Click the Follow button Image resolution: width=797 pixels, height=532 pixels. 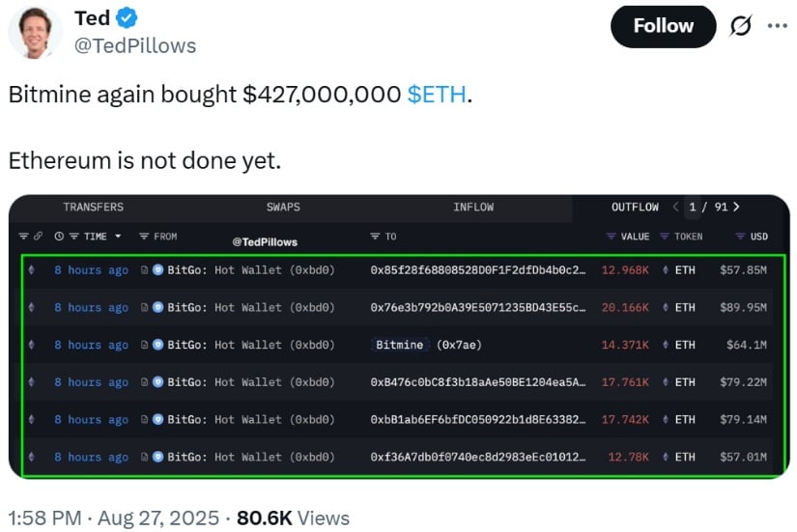coord(663,26)
